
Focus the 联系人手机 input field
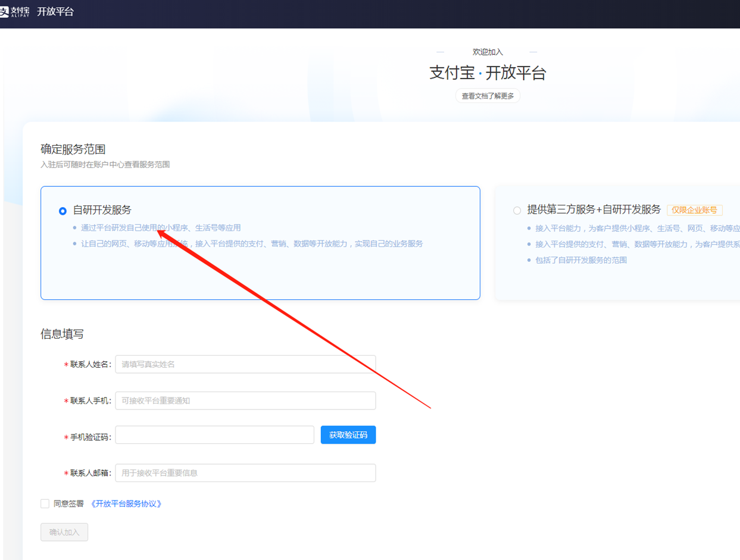pyautogui.click(x=245, y=401)
